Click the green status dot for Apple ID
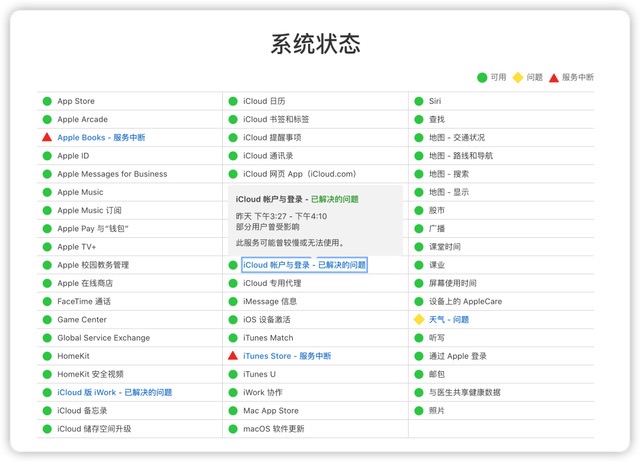640x462 pixels. point(47,156)
